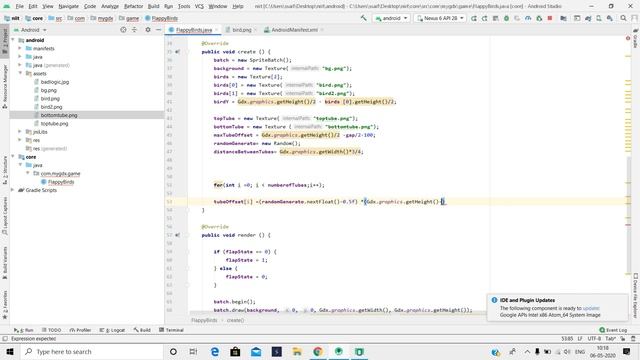Open the VCS menu

click(x=199, y=6)
